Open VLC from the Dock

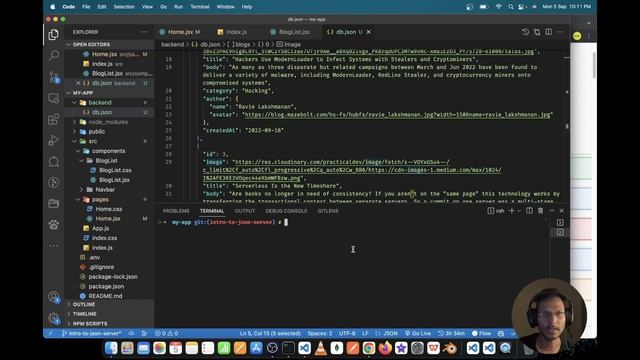[320, 348]
